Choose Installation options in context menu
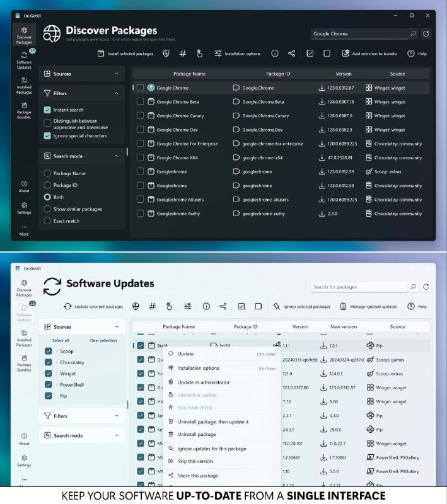 pos(222,368)
